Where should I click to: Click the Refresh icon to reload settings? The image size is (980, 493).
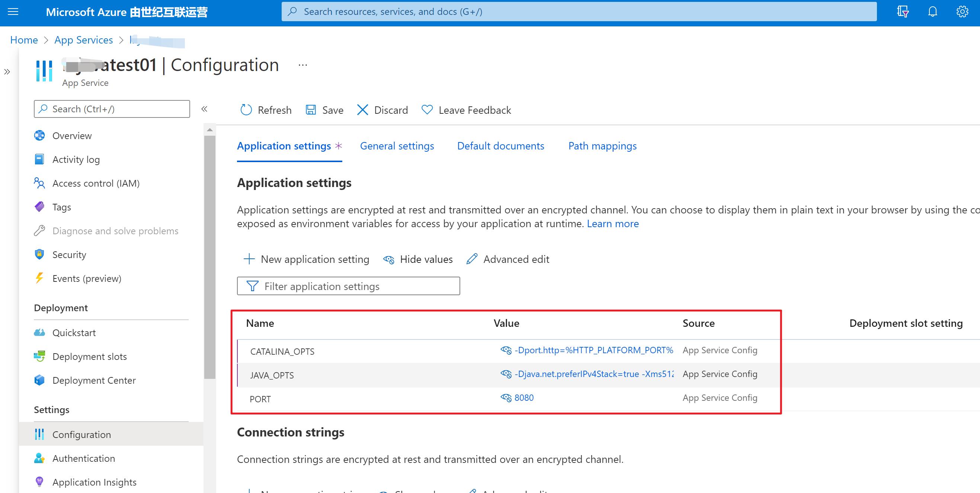246,110
